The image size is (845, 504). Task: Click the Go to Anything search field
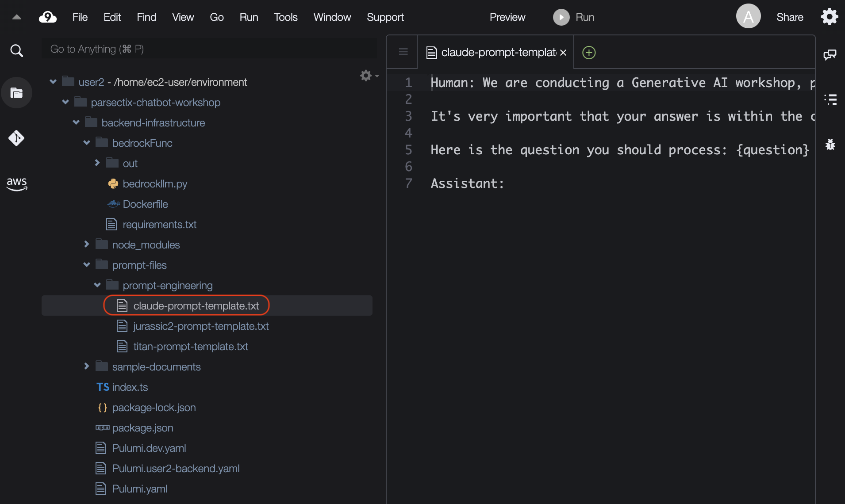pyautogui.click(x=209, y=49)
